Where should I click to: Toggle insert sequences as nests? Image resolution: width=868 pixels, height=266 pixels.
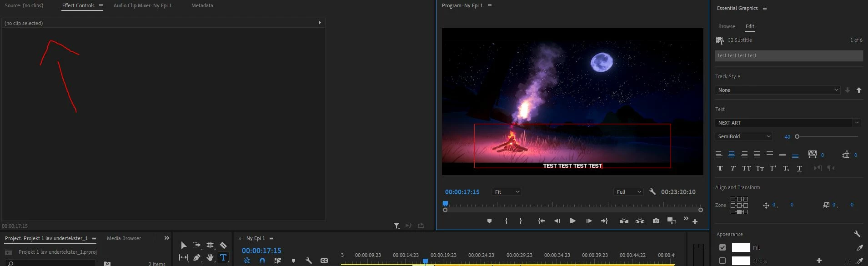247,261
